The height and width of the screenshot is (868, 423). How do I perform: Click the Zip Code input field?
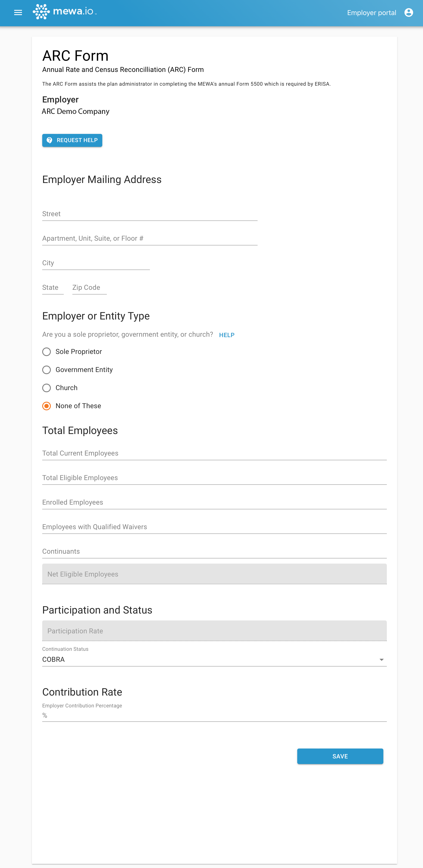pos(89,288)
